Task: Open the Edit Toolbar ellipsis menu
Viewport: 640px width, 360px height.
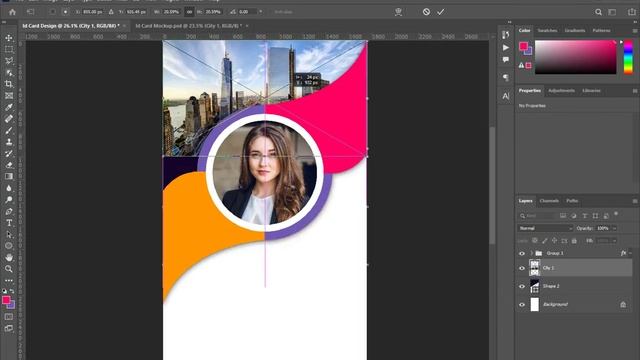Action: [9, 280]
